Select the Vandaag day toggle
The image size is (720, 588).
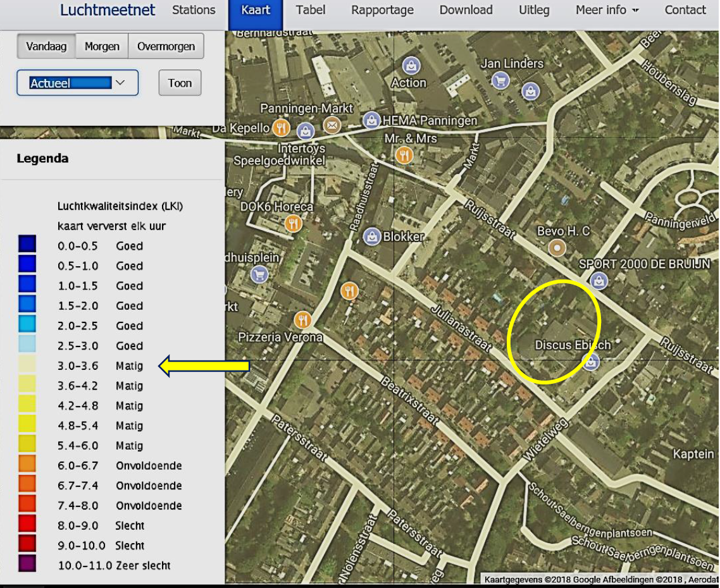tap(46, 46)
